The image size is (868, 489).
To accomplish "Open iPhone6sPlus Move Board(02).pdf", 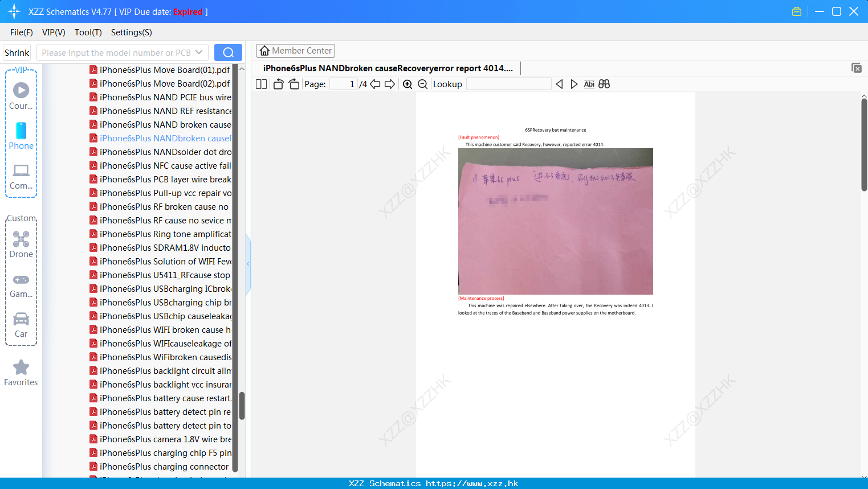I will point(160,84).
